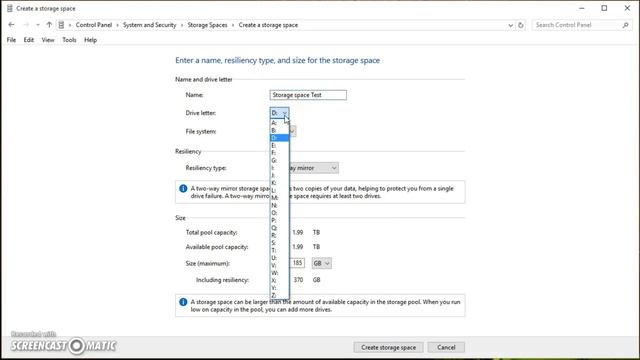
Task: Open the Resiliency type dropdown
Action: 313,168
